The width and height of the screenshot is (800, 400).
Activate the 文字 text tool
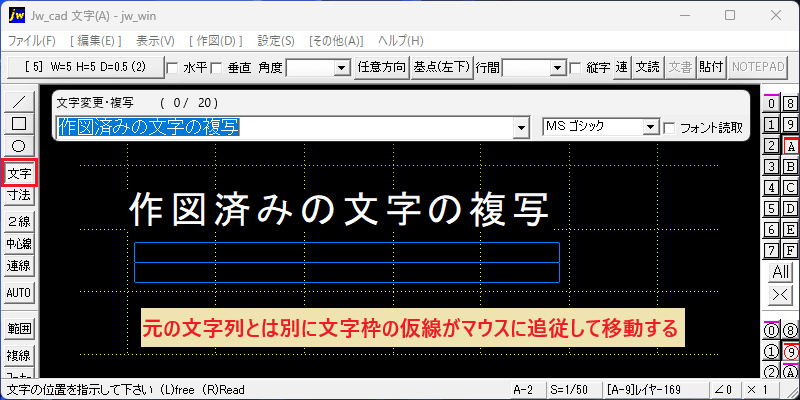19,173
